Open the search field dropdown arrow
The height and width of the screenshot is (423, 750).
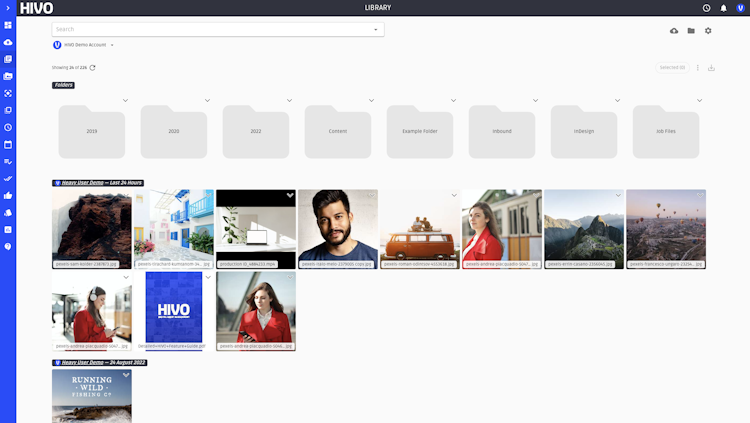[x=375, y=30]
